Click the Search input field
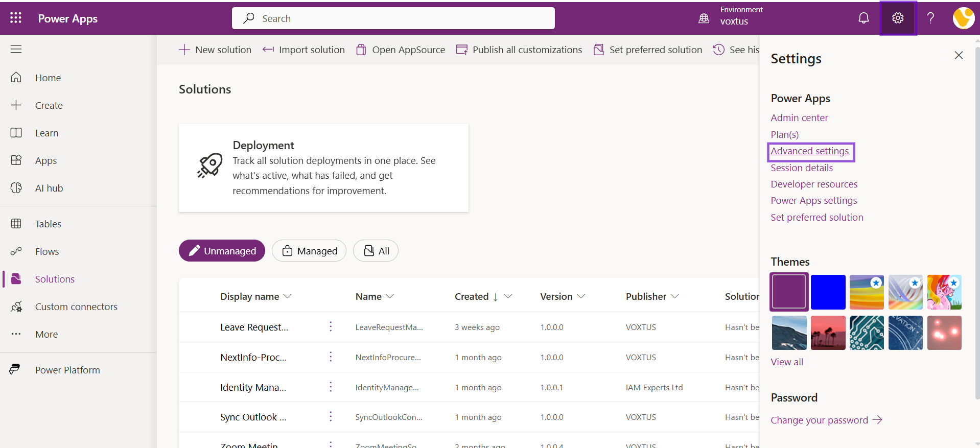This screenshot has width=980, height=448. point(393,18)
